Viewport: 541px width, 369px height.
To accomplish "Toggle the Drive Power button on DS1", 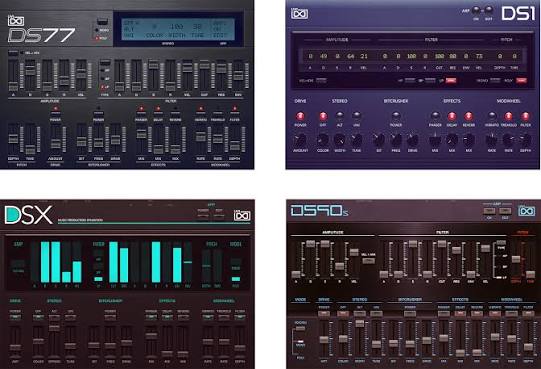I will pos(301,116).
